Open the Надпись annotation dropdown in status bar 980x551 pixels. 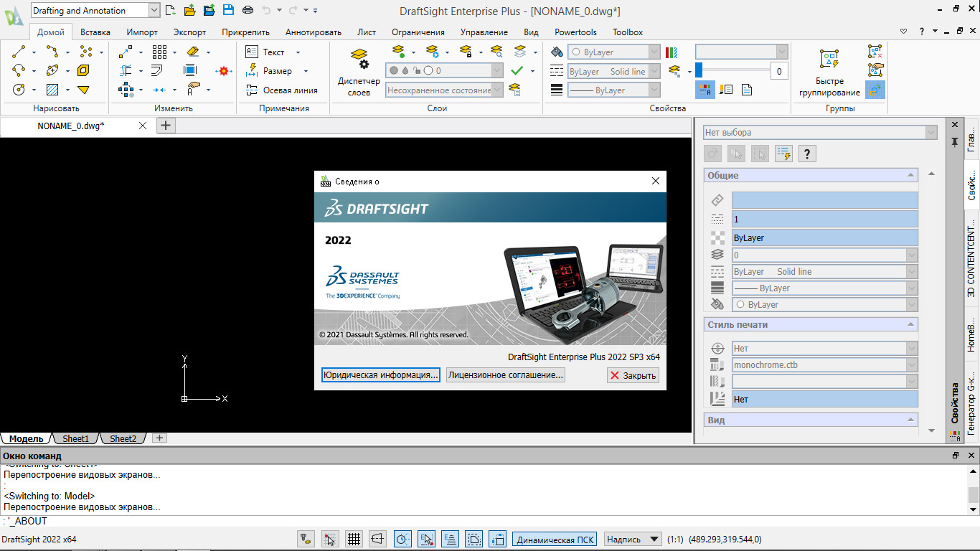coord(633,540)
